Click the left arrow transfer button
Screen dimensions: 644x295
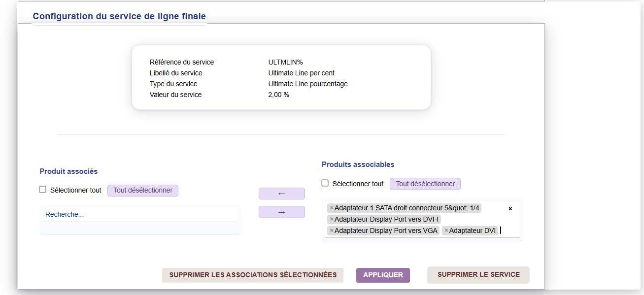tap(282, 194)
